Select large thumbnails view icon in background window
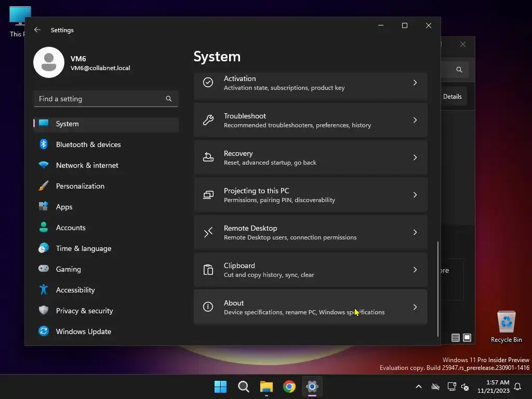532x399 pixels. 467,338
